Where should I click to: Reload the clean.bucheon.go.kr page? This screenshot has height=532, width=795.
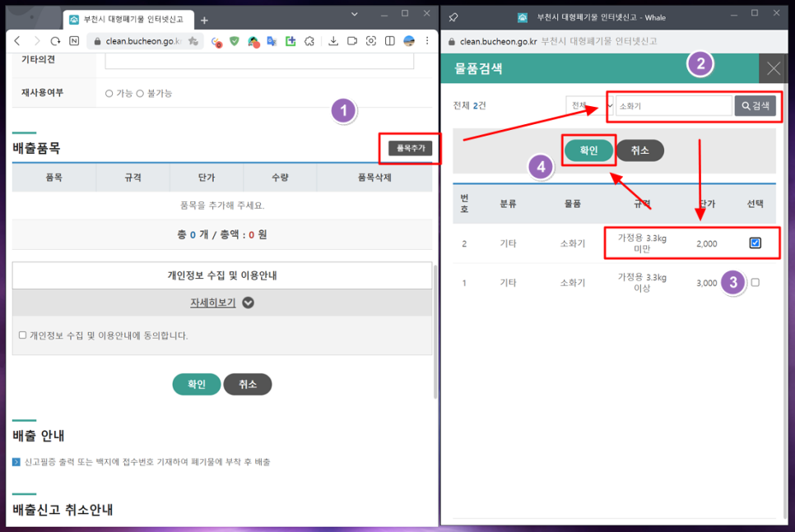55,41
